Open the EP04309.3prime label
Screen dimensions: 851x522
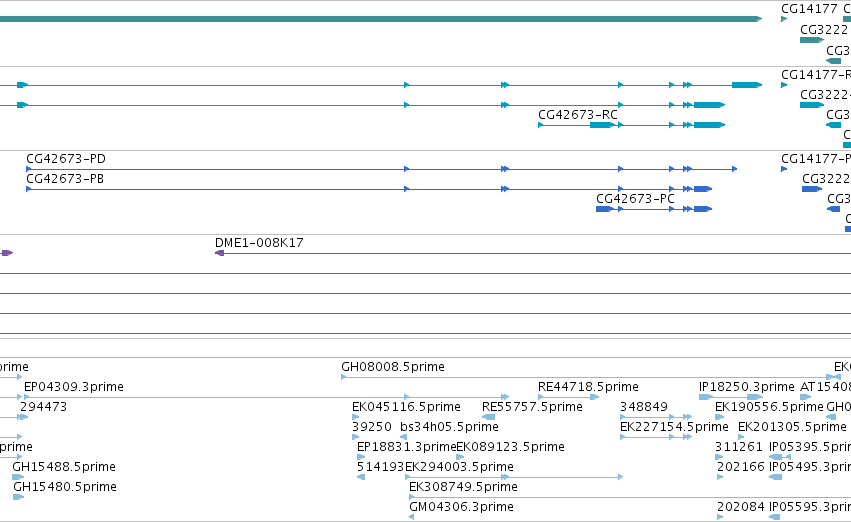[x=74, y=387]
